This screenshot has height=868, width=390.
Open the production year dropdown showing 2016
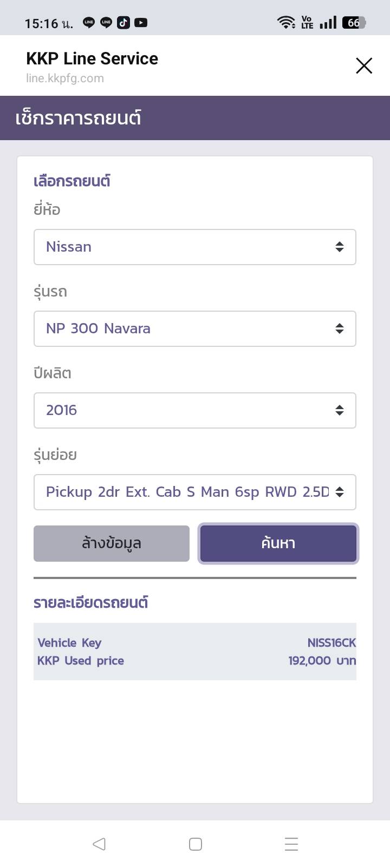(194, 410)
